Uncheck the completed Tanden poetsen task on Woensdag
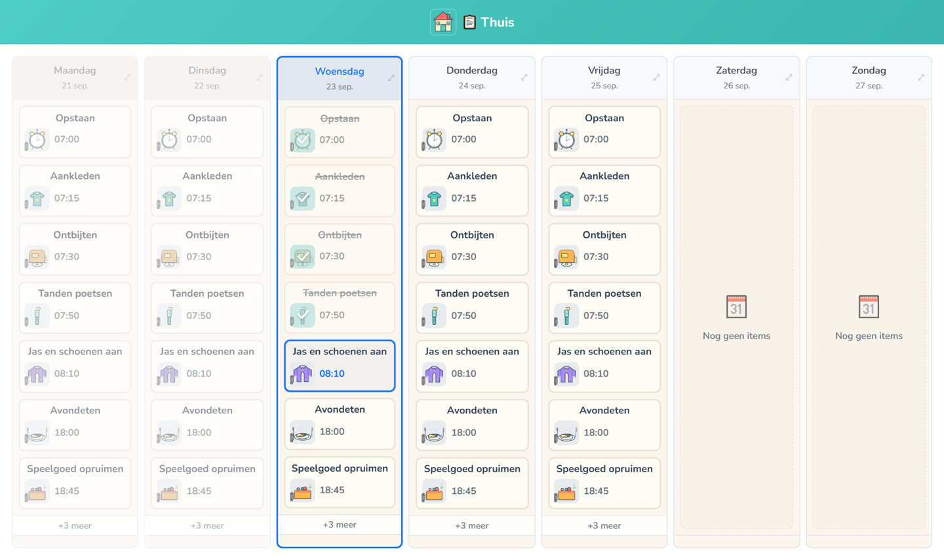 coord(302,315)
